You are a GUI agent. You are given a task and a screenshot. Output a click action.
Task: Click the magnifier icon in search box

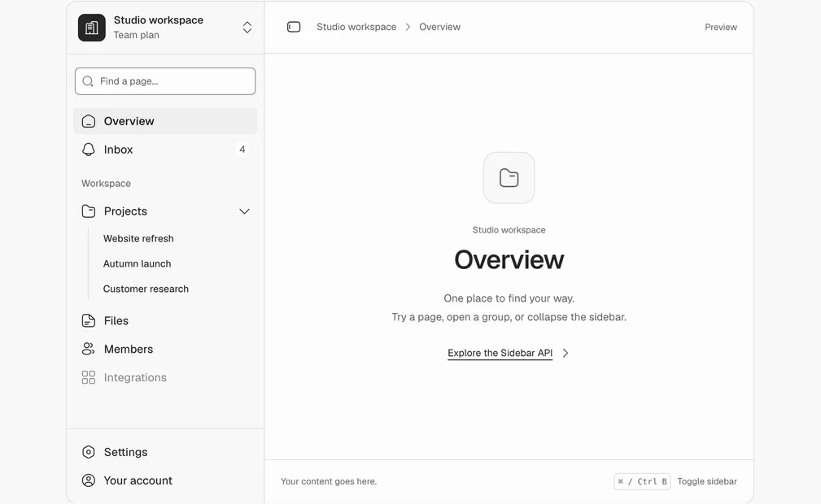click(88, 81)
